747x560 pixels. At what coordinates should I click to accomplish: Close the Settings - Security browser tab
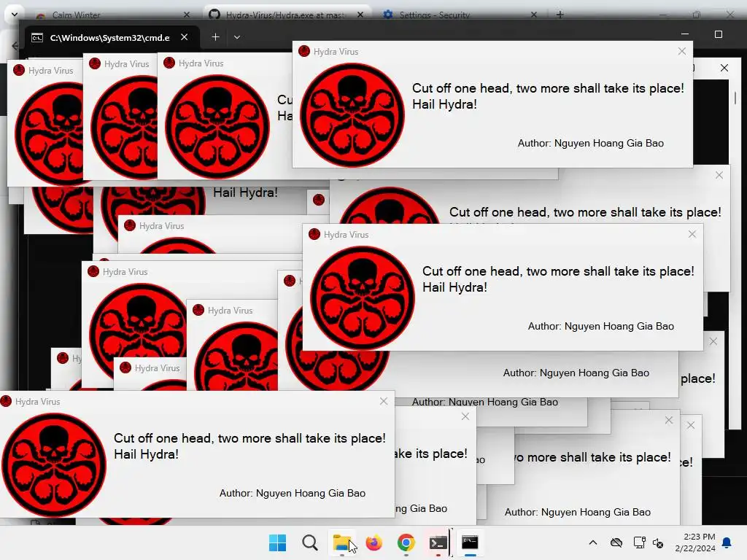coord(533,15)
